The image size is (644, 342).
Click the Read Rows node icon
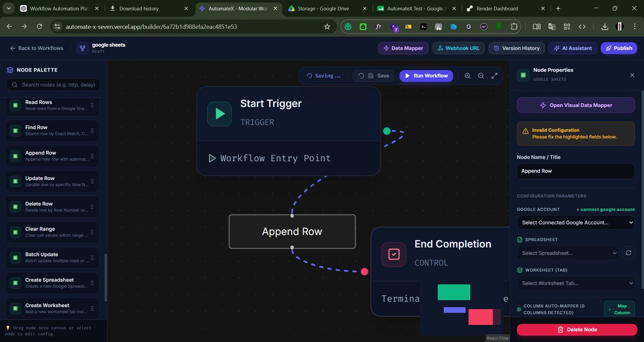click(16, 106)
